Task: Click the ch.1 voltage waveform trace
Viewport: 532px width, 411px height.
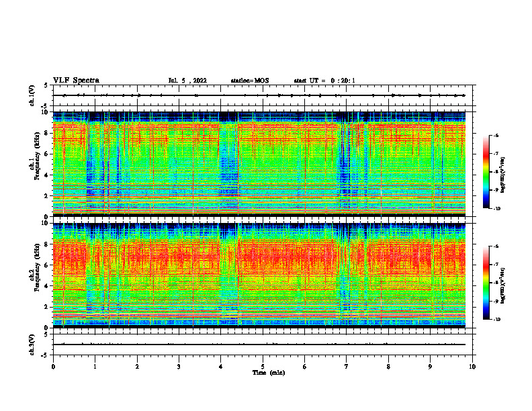Action: pyautogui.click(x=259, y=95)
